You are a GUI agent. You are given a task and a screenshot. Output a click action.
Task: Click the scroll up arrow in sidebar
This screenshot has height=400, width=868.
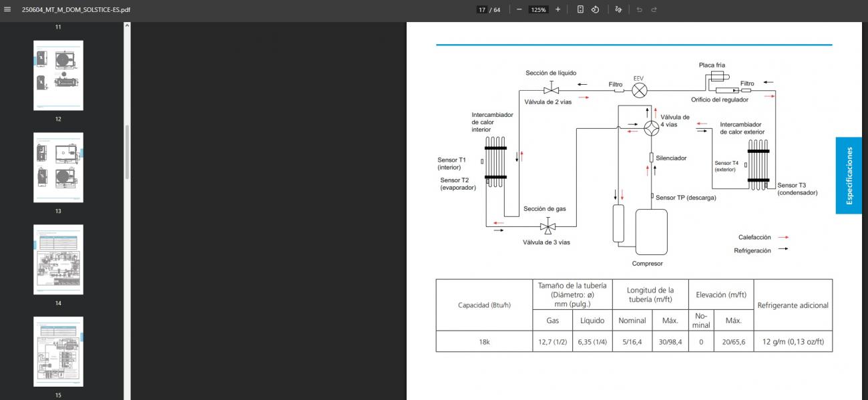[127, 26]
